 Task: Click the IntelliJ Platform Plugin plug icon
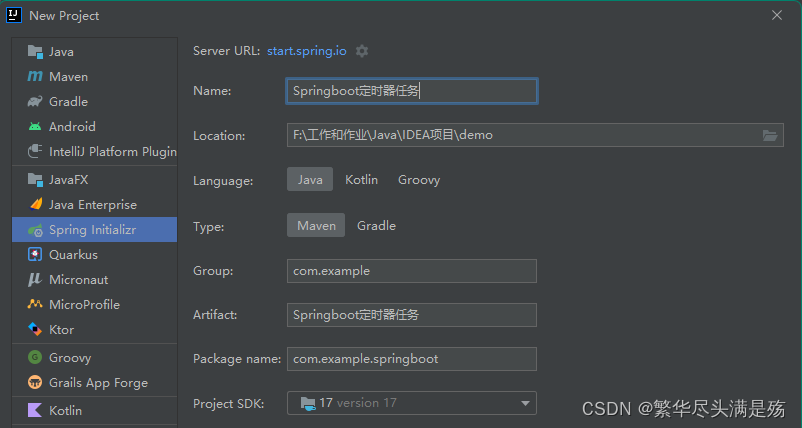[35, 151]
